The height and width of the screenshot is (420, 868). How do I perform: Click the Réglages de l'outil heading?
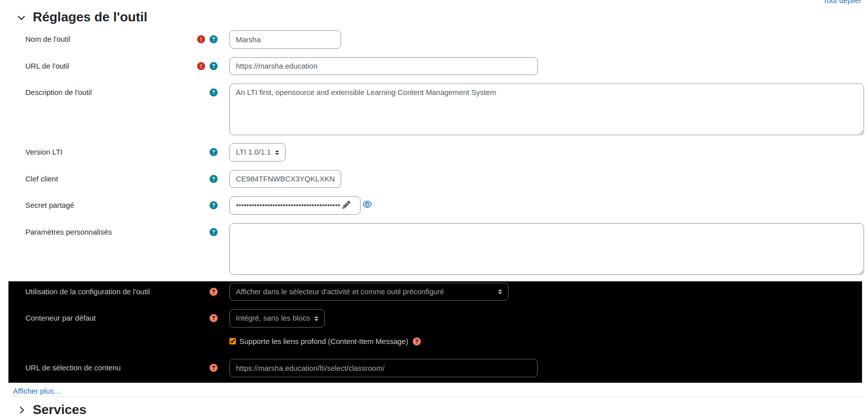click(90, 17)
